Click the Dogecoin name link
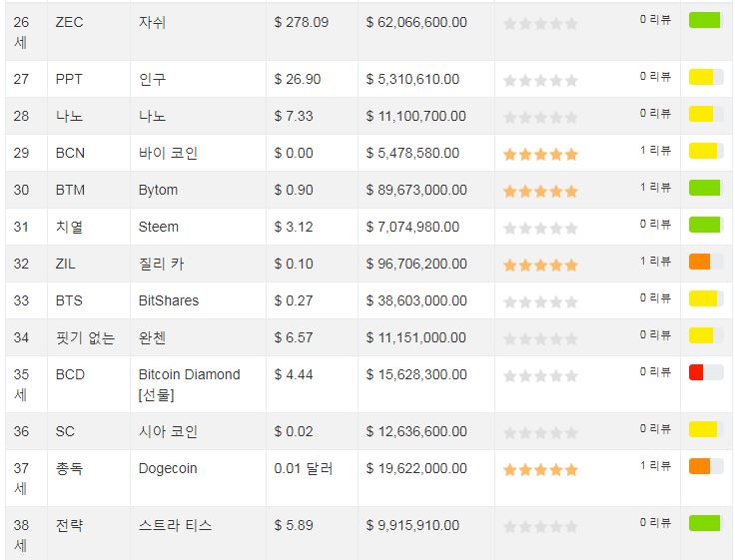 point(168,468)
